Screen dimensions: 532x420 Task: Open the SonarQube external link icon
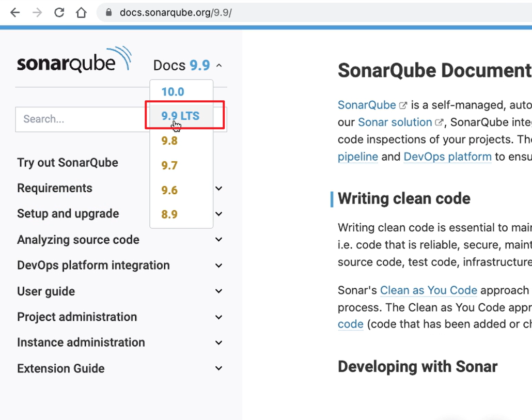(403, 105)
